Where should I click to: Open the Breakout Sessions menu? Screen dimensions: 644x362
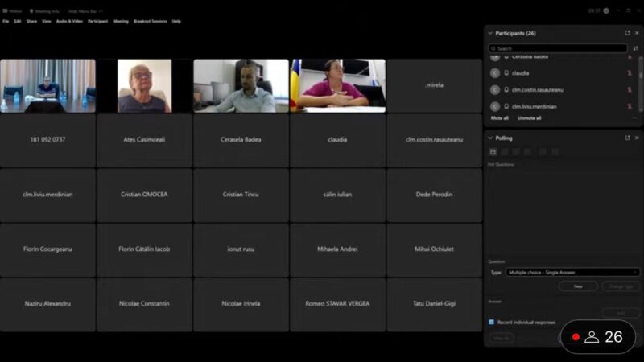point(151,21)
